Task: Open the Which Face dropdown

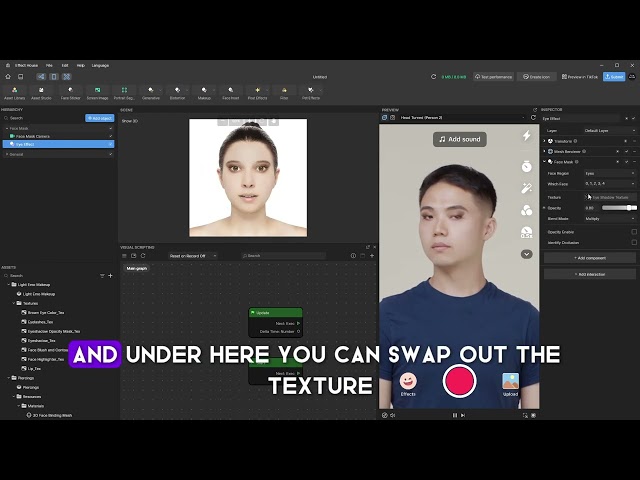Action: pos(610,184)
